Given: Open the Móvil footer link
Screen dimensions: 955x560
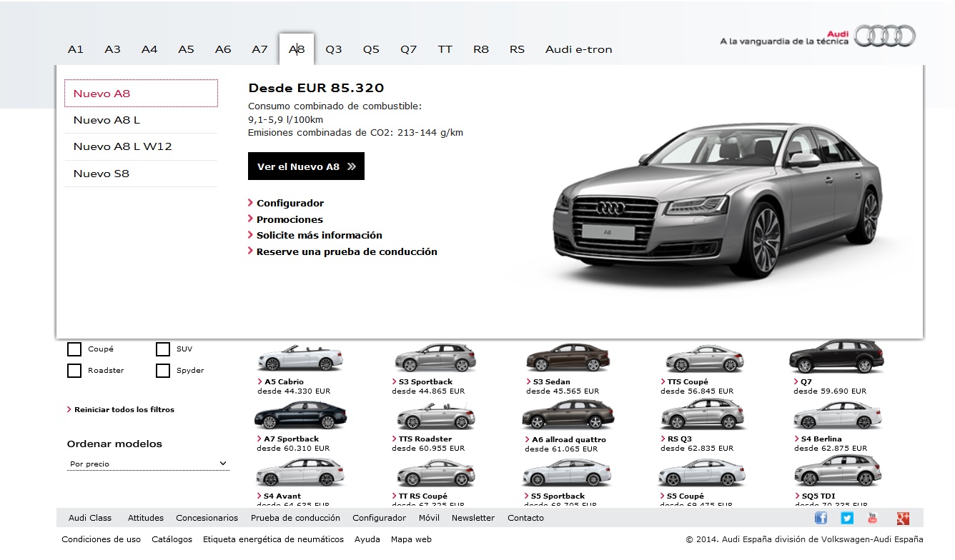Looking at the screenshot, I should (429, 518).
